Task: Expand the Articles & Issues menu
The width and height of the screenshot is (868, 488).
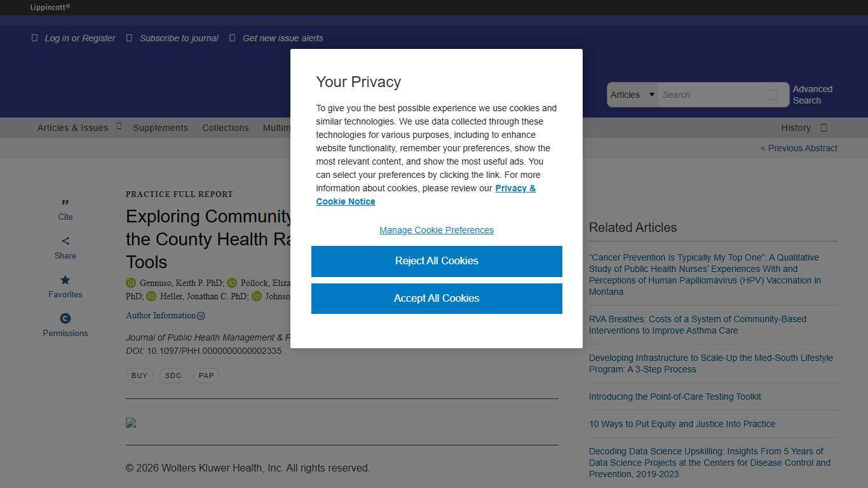Action: (x=72, y=128)
